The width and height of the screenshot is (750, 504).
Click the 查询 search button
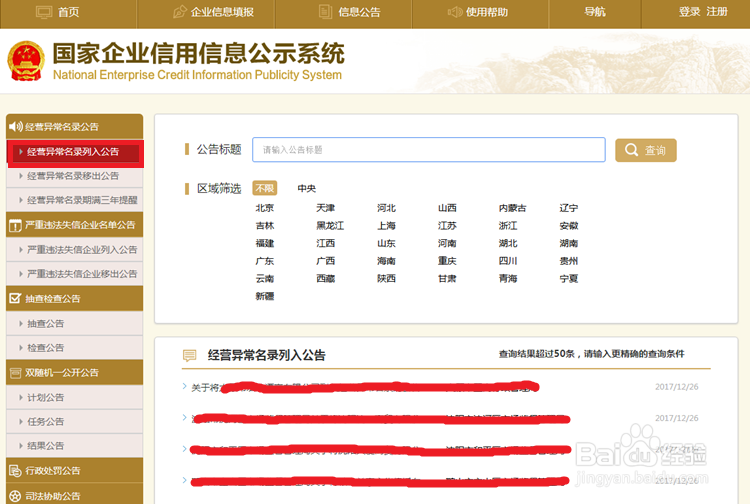point(646,150)
